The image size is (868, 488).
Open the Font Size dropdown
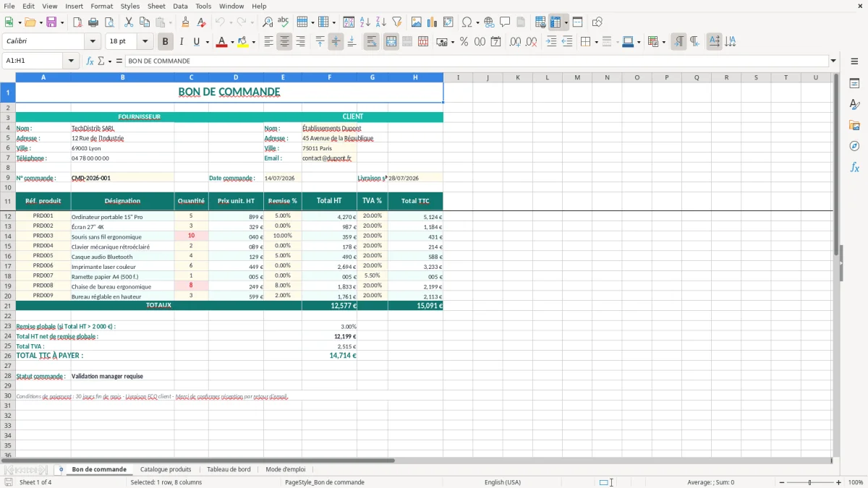[145, 42]
